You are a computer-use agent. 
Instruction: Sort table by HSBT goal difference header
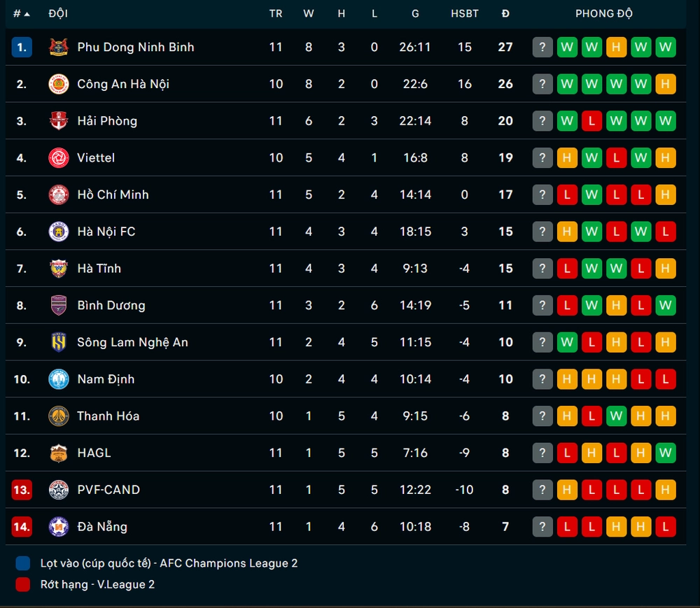tap(465, 13)
